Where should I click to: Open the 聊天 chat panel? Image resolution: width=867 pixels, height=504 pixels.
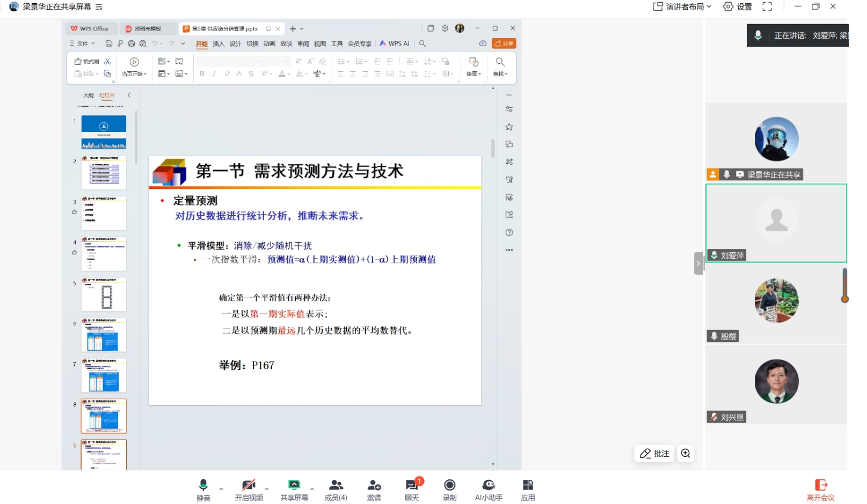point(411,486)
